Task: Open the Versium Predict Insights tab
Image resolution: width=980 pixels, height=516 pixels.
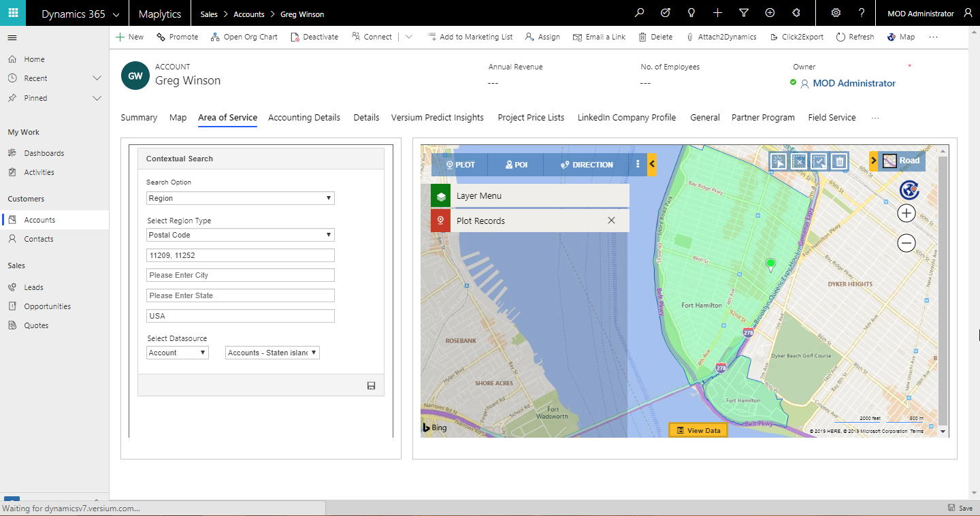Action: click(x=438, y=118)
